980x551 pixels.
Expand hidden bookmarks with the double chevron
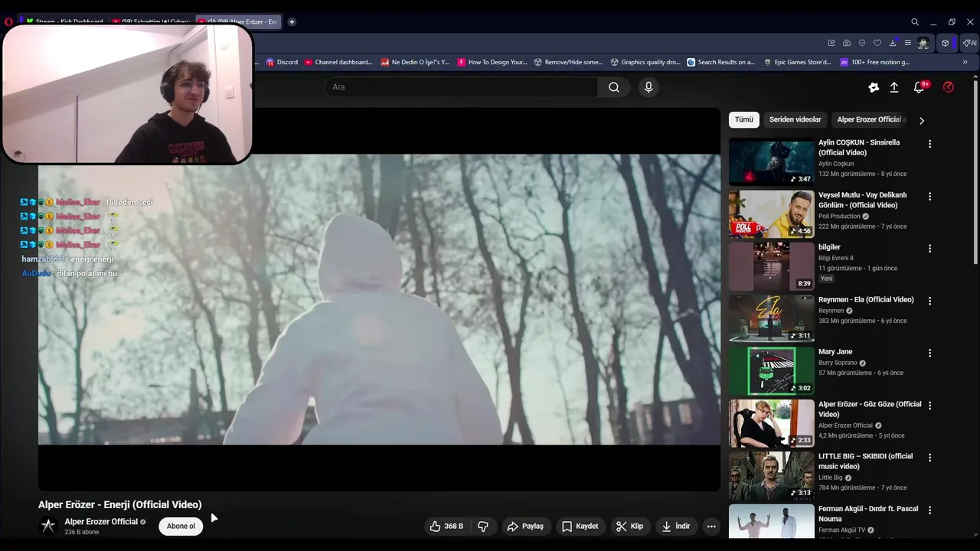point(965,62)
